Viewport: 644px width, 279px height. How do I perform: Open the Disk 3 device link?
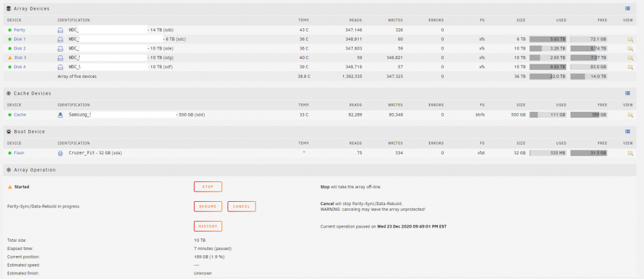20,58
